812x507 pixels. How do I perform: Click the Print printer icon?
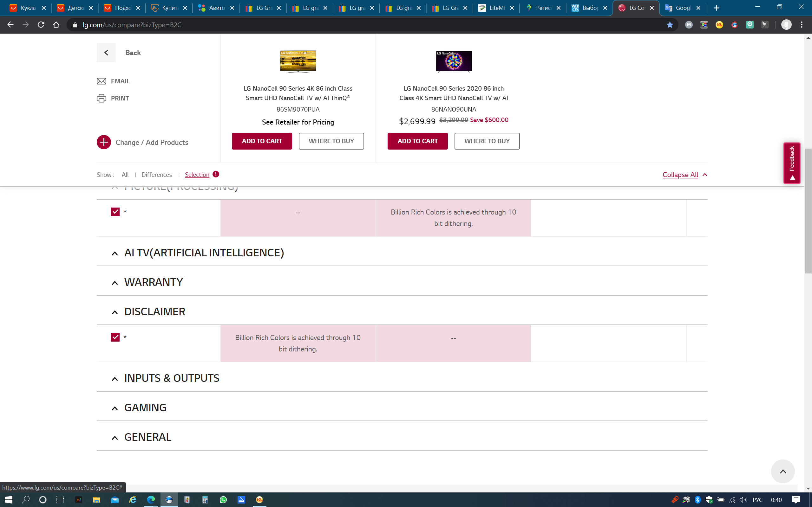coord(101,98)
